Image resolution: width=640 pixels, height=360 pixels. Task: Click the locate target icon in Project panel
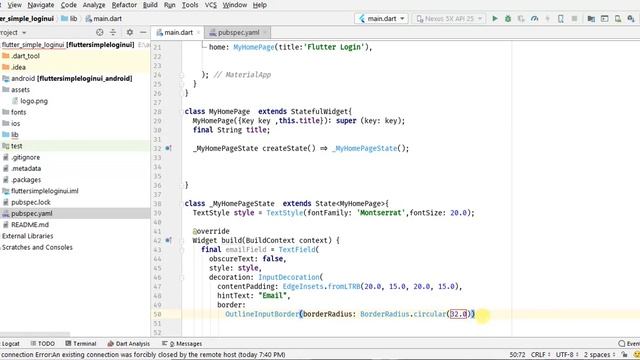coord(100,32)
